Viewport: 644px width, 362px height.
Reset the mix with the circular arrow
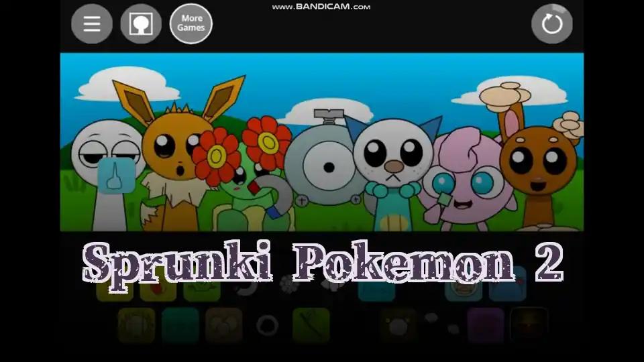(x=551, y=24)
